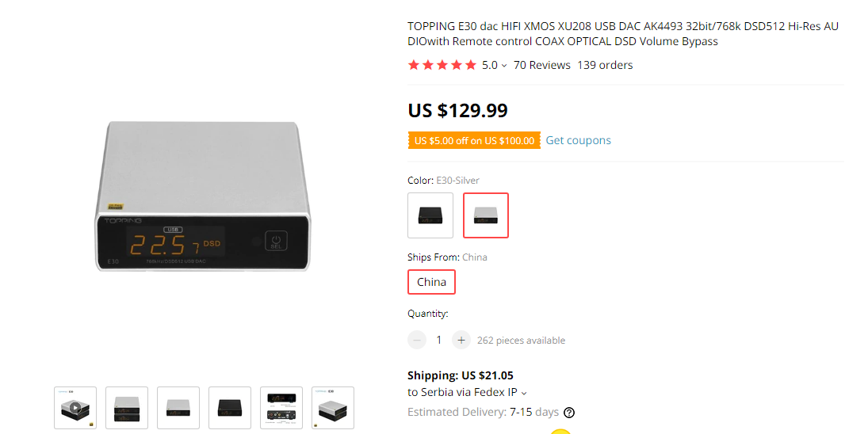This screenshot has width=868, height=434.
Task: Increase quantity with the plus button
Action: click(461, 340)
